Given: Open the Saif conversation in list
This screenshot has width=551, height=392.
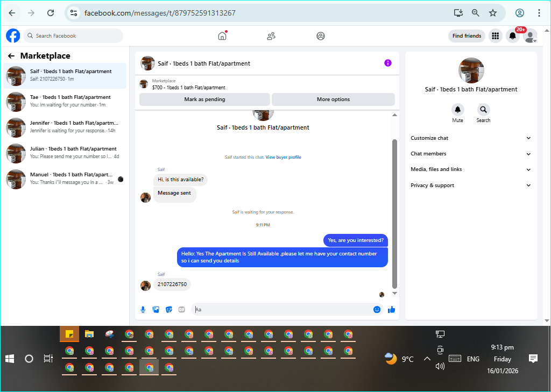Looking at the screenshot, I should (x=65, y=76).
